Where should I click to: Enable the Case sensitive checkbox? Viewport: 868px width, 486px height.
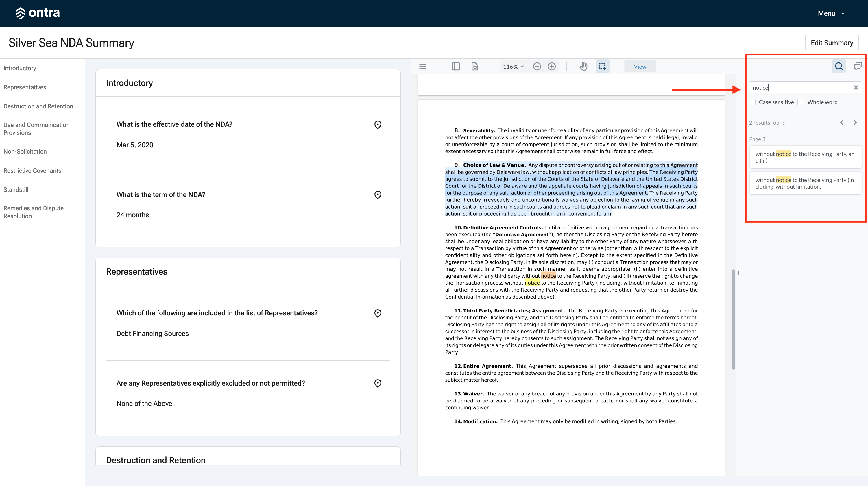point(752,102)
